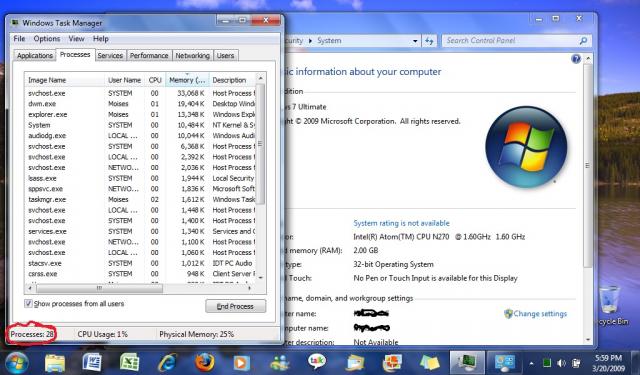Click the process list scroll-right arrow
The width and height of the screenshot is (640, 375).
pos(250,288)
